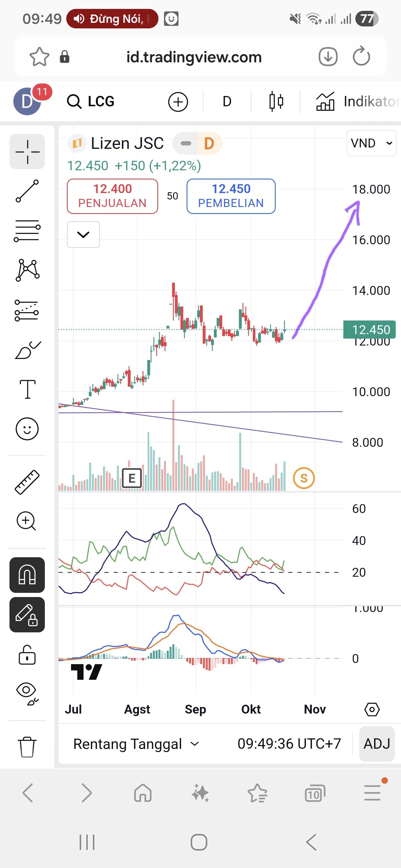Select the XABCD pattern tool
The image size is (401, 868).
pyautogui.click(x=27, y=270)
